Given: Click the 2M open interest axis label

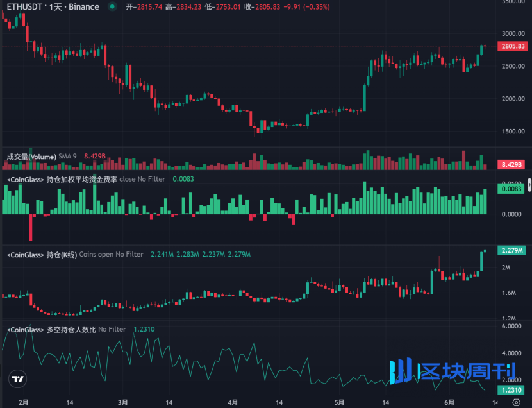Looking at the screenshot, I should point(506,268).
